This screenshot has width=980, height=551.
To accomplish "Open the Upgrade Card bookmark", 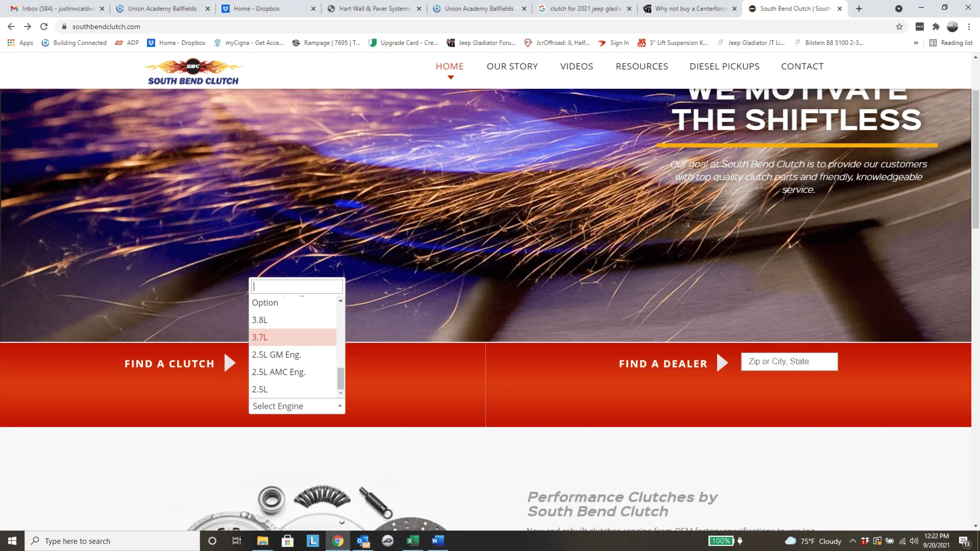I will (x=403, y=43).
